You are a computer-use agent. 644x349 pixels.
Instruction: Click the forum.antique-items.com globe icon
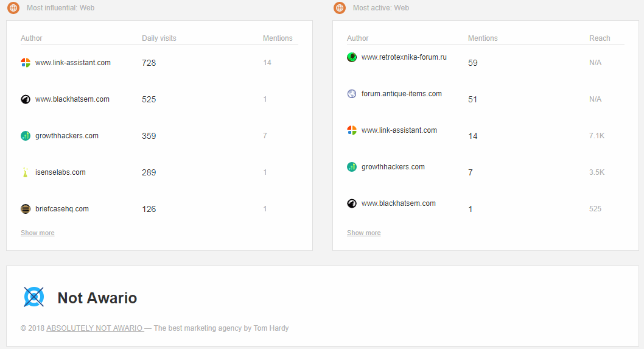[352, 94]
